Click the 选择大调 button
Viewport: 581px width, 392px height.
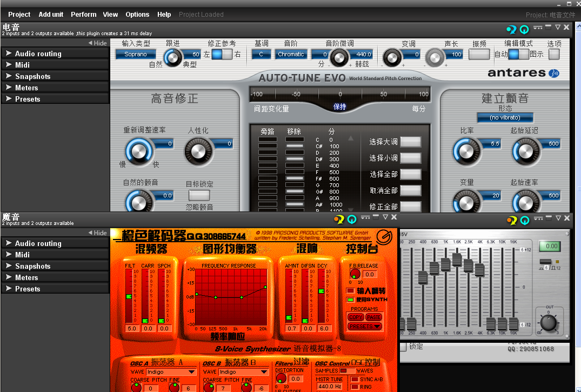click(411, 142)
